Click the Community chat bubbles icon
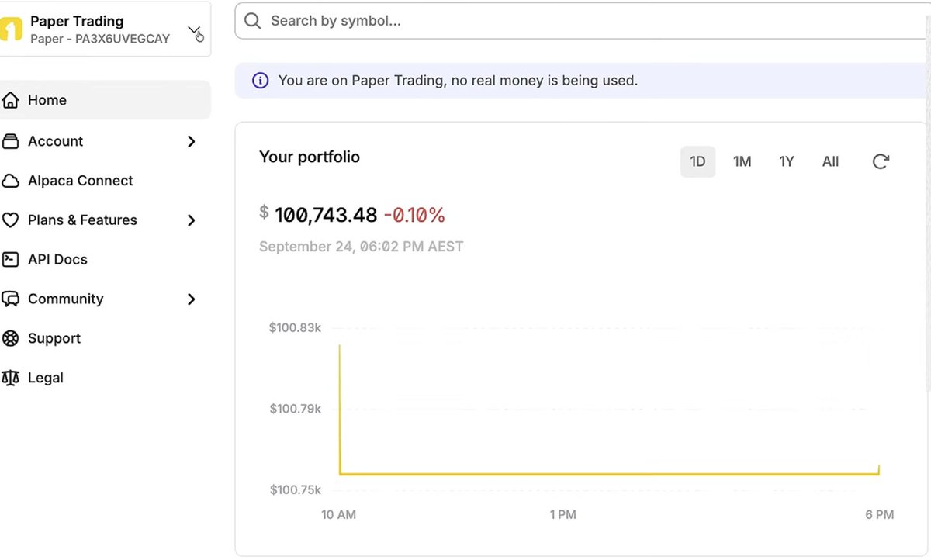This screenshot has width=931, height=560. click(10, 299)
